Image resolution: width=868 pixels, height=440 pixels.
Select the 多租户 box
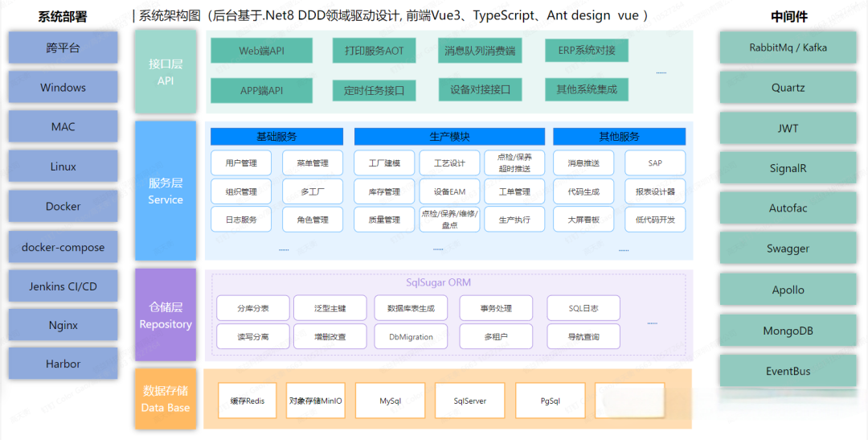coord(496,336)
